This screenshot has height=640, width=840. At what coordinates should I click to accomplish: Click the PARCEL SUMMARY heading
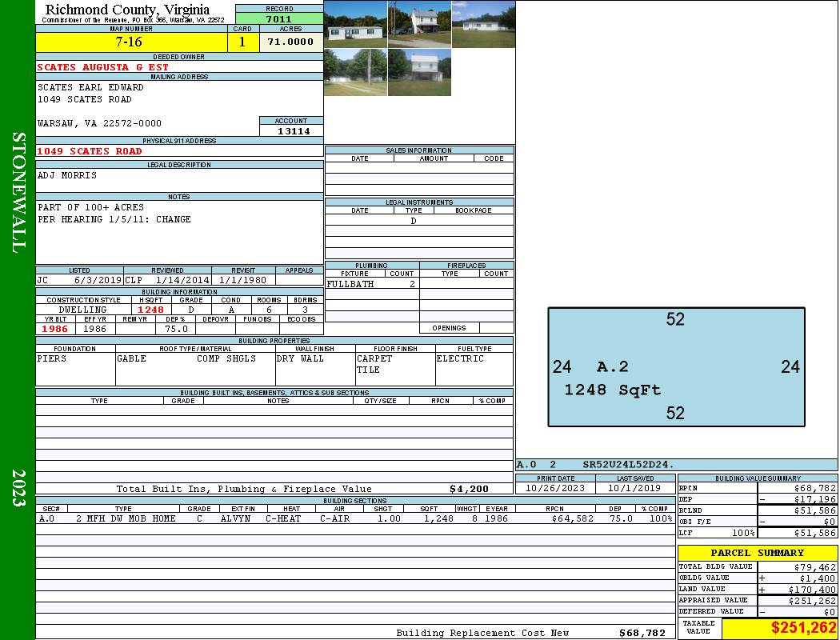click(757, 553)
